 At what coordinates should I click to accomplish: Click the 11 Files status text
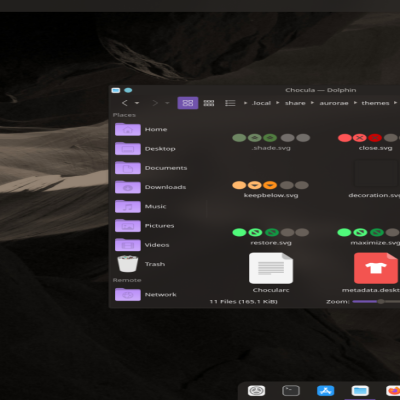click(243, 302)
